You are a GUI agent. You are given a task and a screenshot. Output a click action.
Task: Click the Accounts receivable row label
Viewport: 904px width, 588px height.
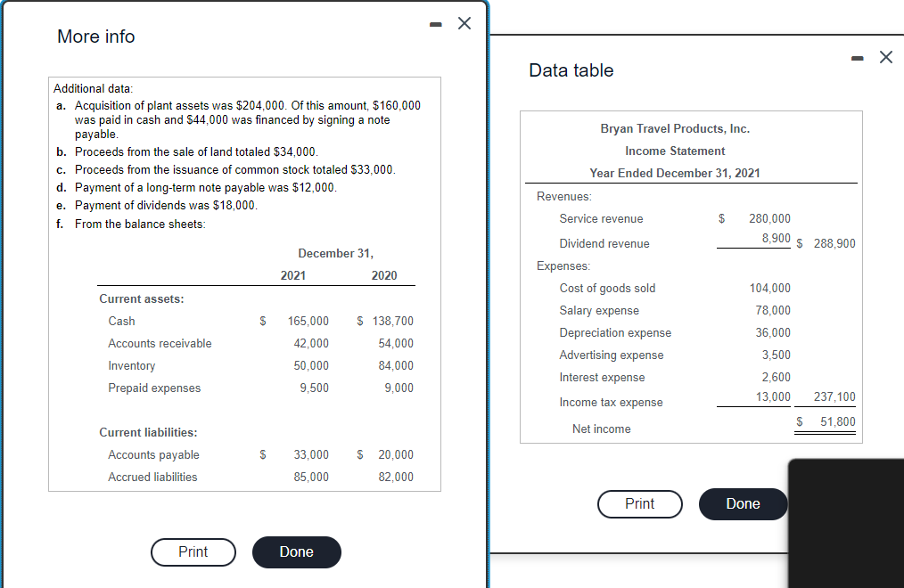coord(160,344)
